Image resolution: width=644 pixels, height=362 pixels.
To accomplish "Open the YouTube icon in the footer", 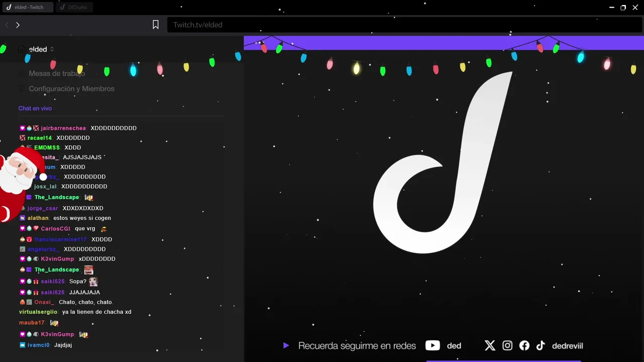I will [433, 345].
